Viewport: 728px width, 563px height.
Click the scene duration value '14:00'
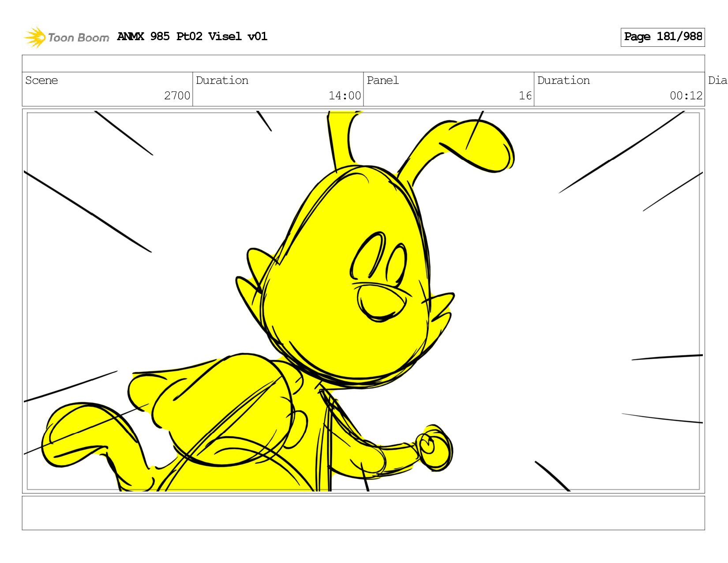point(345,96)
